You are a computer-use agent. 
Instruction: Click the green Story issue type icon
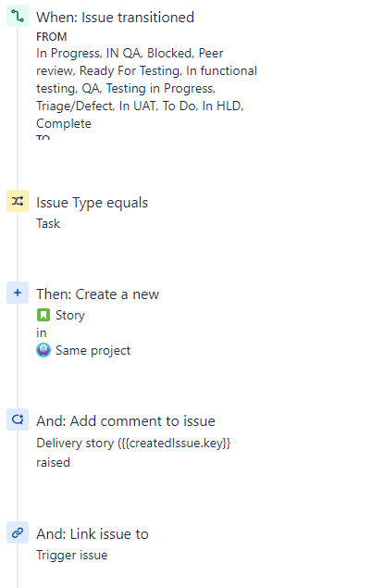click(x=43, y=315)
